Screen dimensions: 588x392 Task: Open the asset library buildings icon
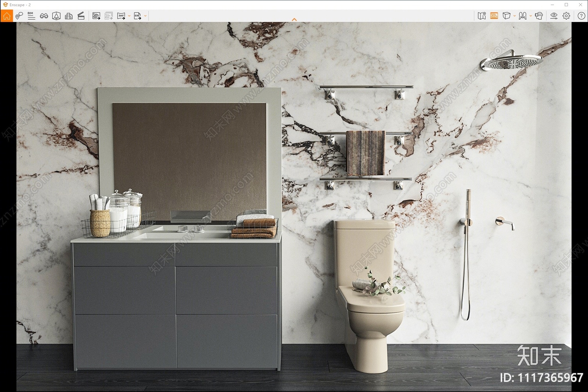[69, 16]
